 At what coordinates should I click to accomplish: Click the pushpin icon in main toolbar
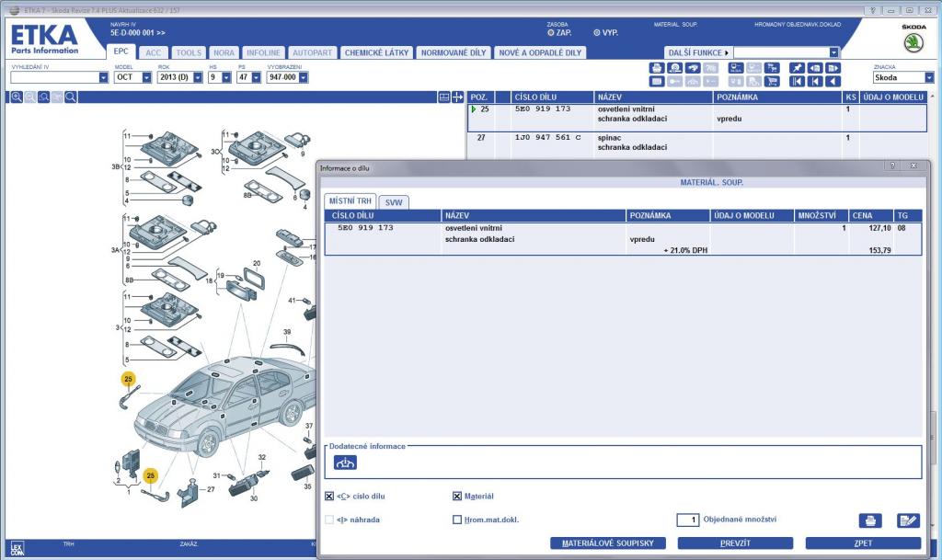coord(797,68)
